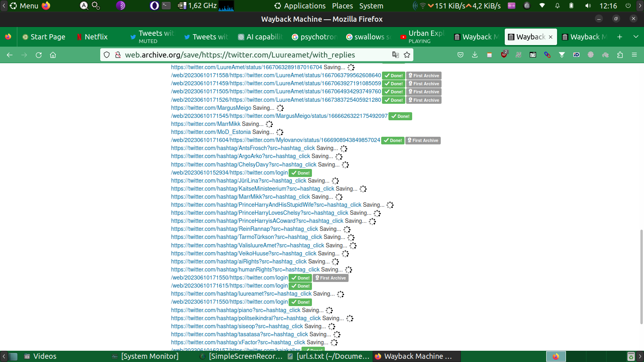This screenshot has height=362, width=644.
Task: Open the notifications bell indicator
Action: [x=557, y=6]
